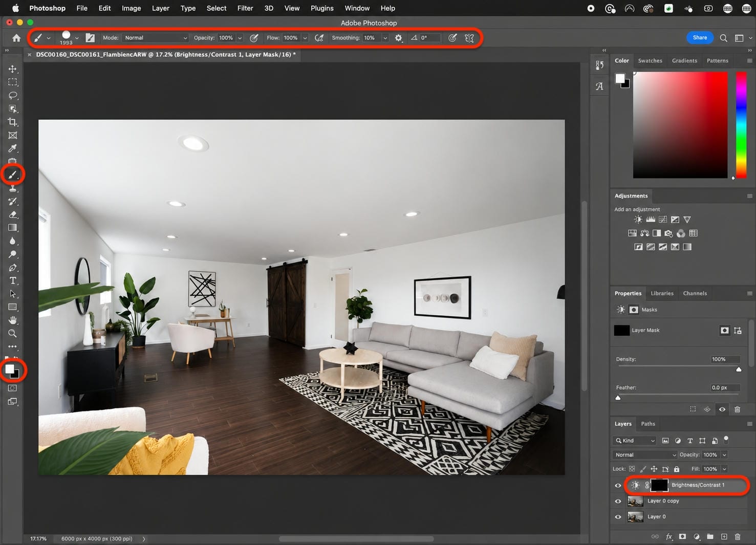Image resolution: width=756 pixels, height=545 pixels.
Task: Select the Dodge tool
Action: (13, 254)
